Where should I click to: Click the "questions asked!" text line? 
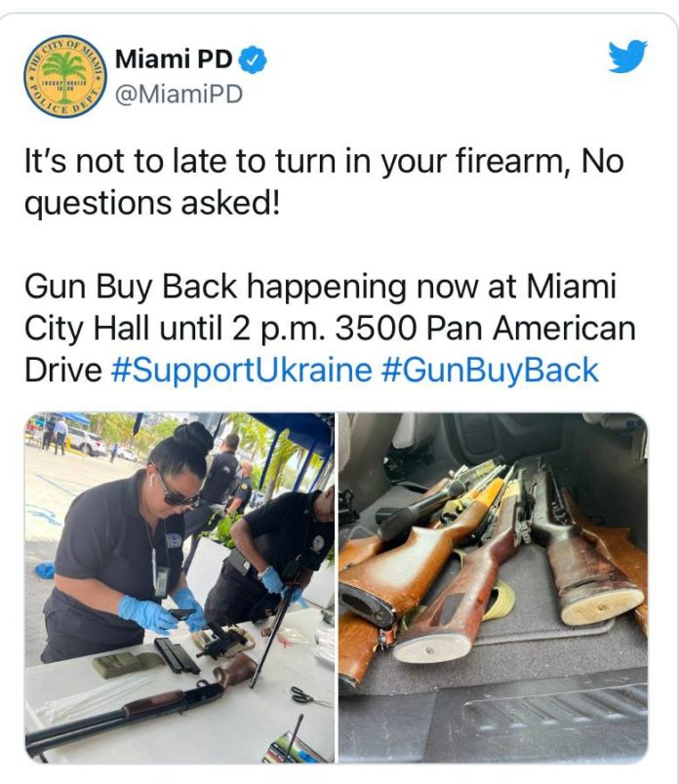tap(152, 204)
